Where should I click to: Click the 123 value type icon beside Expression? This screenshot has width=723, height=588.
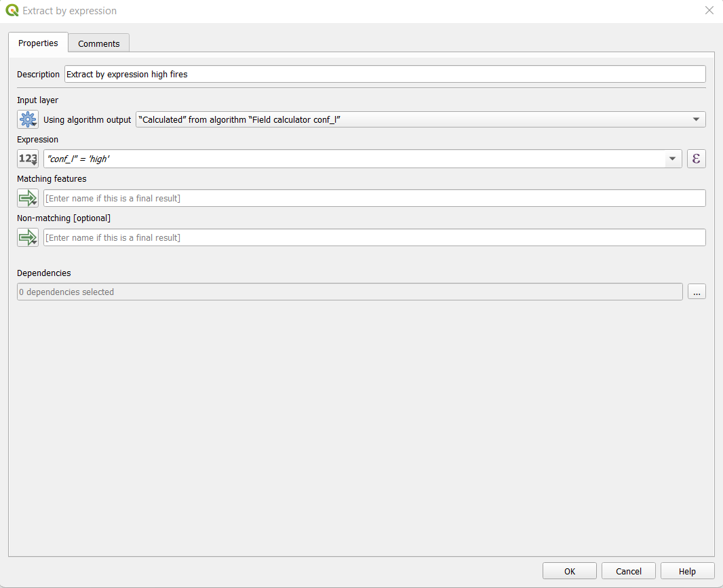(x=28, y=159)
